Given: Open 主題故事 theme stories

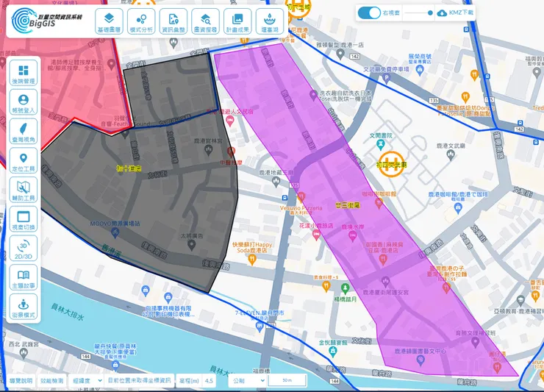Looking at the screenshot, I should [24, 277].
